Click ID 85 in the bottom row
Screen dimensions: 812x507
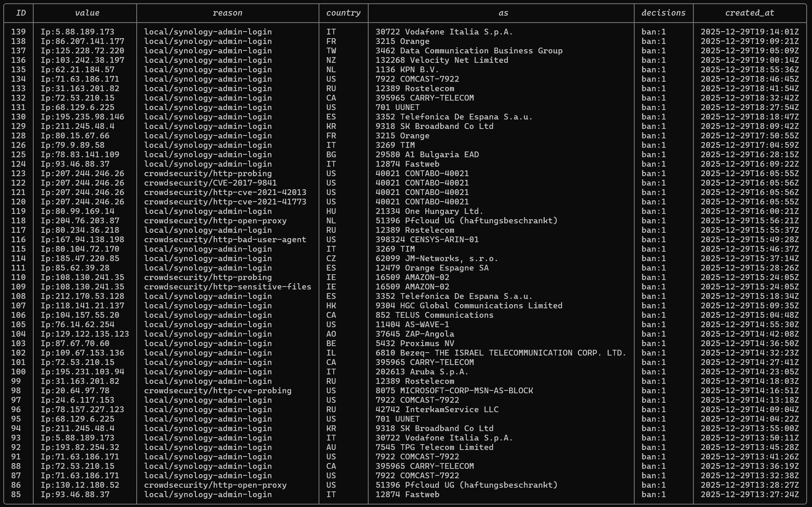tap(16, 494)
